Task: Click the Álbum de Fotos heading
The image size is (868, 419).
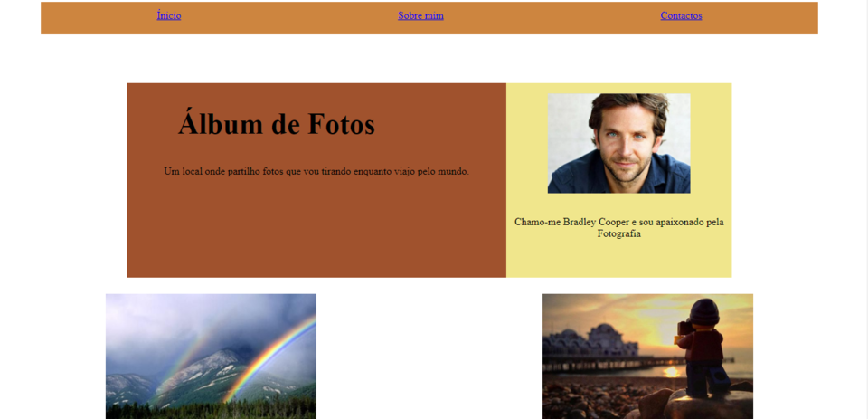Action: point(277,124)
